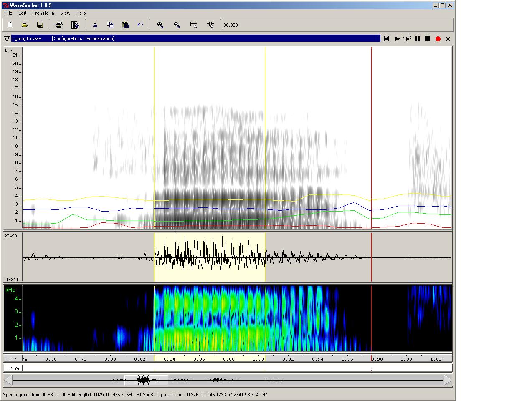Open a sound file with folder icon
Image resolution: width=532 pixels, height=401 pixels.
click(x=25, y=25)
